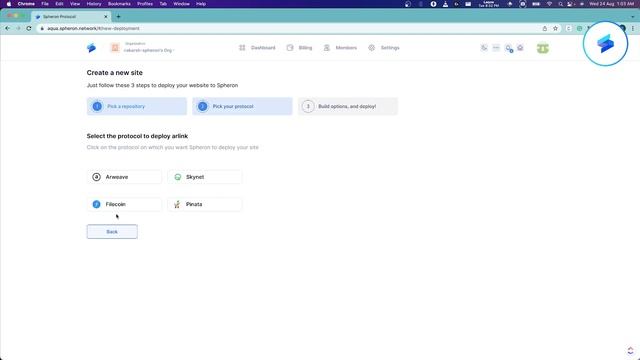Choose Pinata as deployment protocol

pyautogui.click(x=204, y=204)
